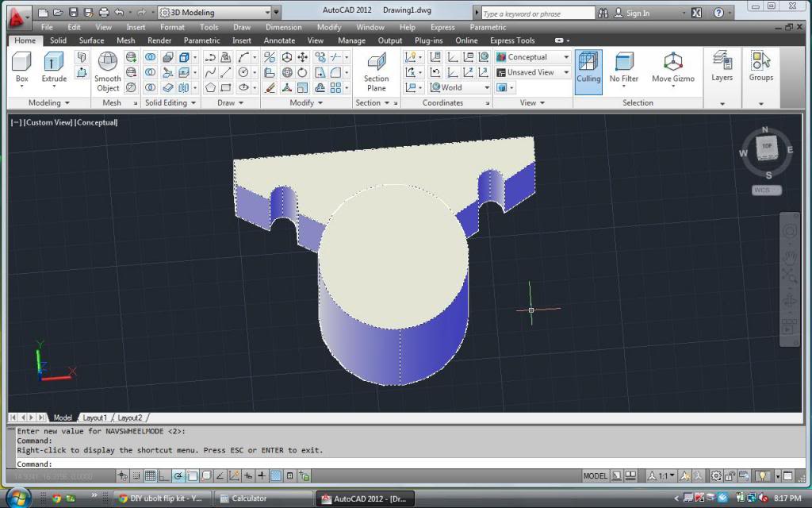The width and height of the screenshot is (812, 508).
Task: Select the Spline draw tool
Action: pos(209,72)
